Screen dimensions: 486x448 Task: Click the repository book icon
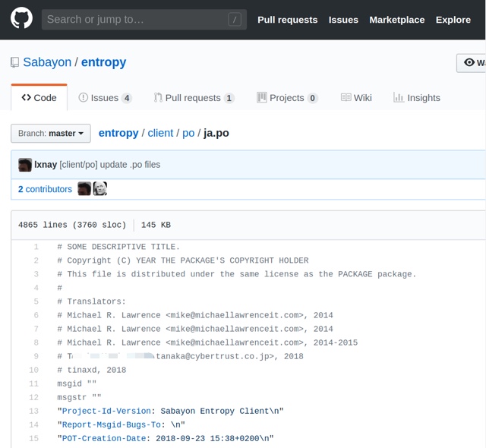(x=15, y=62)
